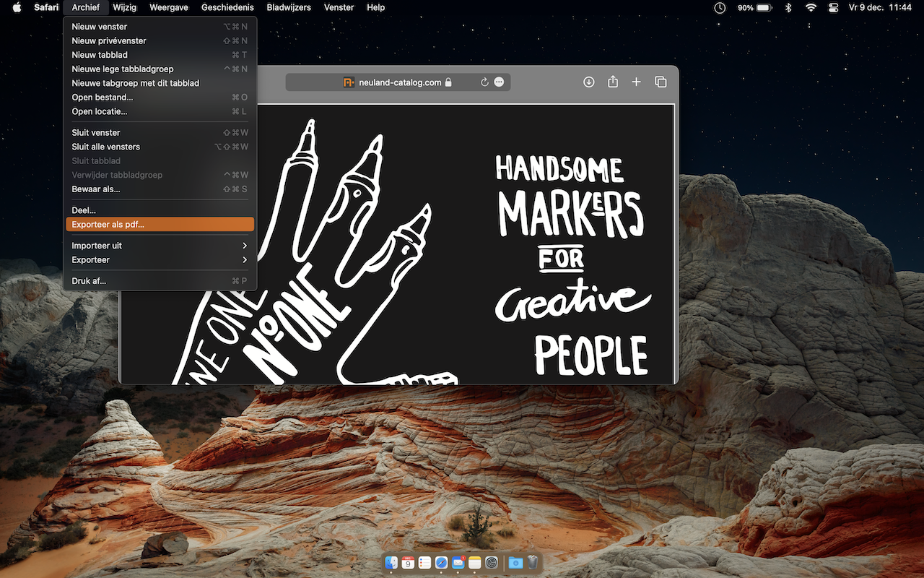Open Finder from the Dock

tap(391, 562)
